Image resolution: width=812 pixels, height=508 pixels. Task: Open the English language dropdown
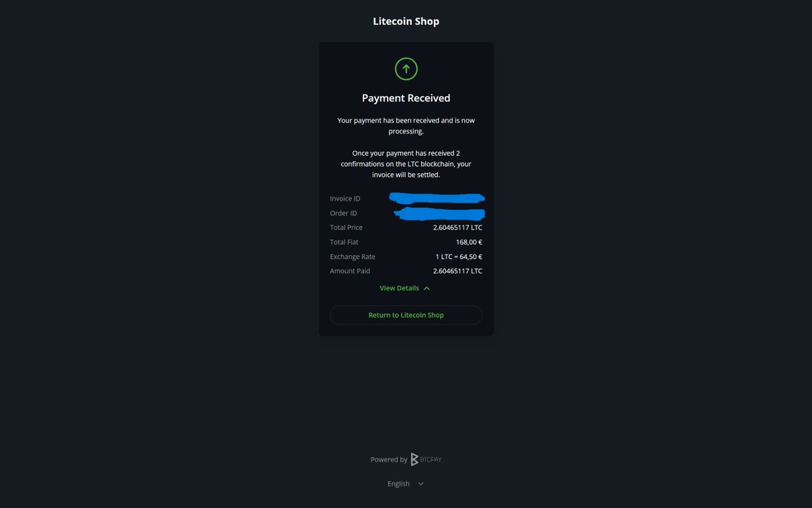406,484
